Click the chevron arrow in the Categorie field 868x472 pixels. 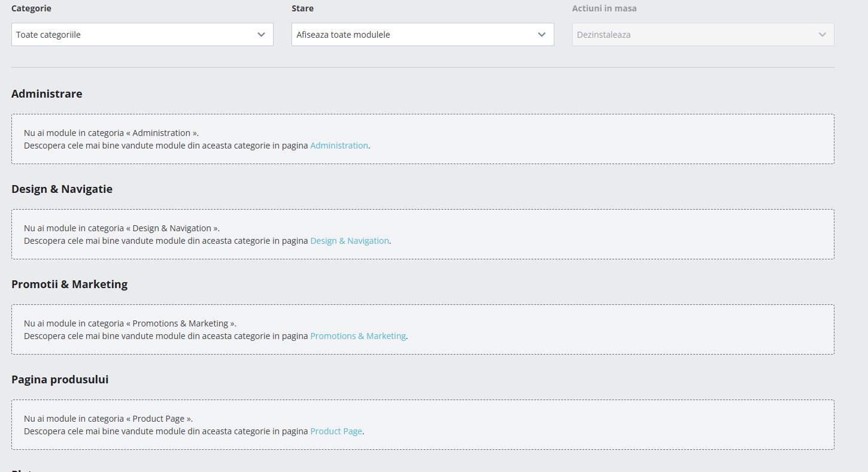click(x=261, y=35)
